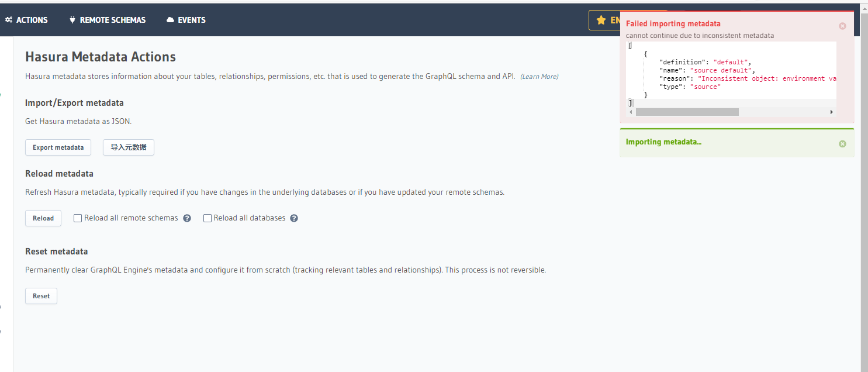868x372 pixels.
Task: Click the Export metadata button
Action: [x=58, y=147]
